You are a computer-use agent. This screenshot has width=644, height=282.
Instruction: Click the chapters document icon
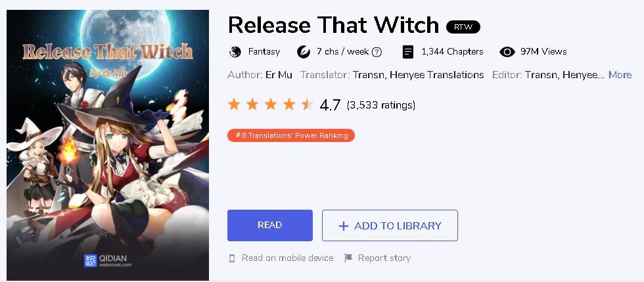[x=408, y=52]
